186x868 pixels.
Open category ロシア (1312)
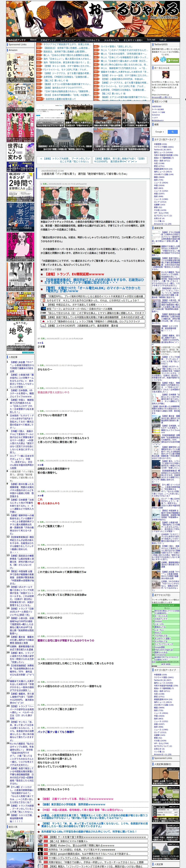(160, 202)
